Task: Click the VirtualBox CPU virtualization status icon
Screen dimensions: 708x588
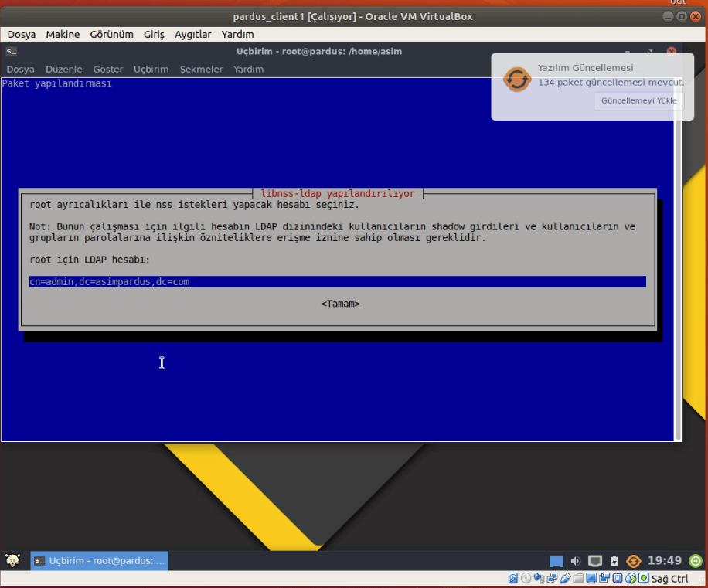Action: pos(618,578)
